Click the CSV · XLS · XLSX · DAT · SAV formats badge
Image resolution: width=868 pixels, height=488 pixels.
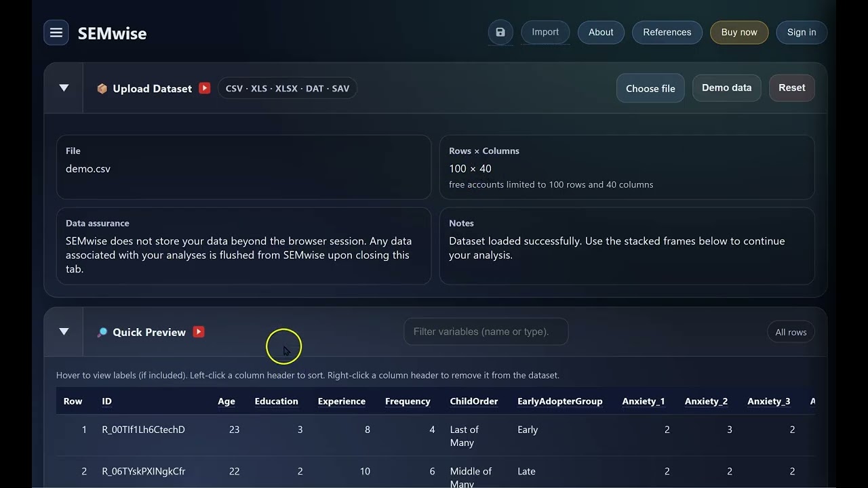pyautogui.click(x=288, y=88)
